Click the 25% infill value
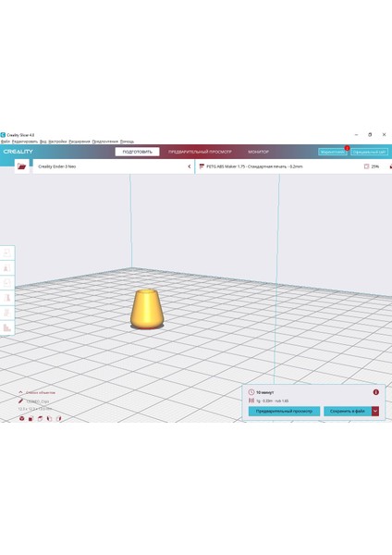The image size is (392, 555). pos(374,166)
